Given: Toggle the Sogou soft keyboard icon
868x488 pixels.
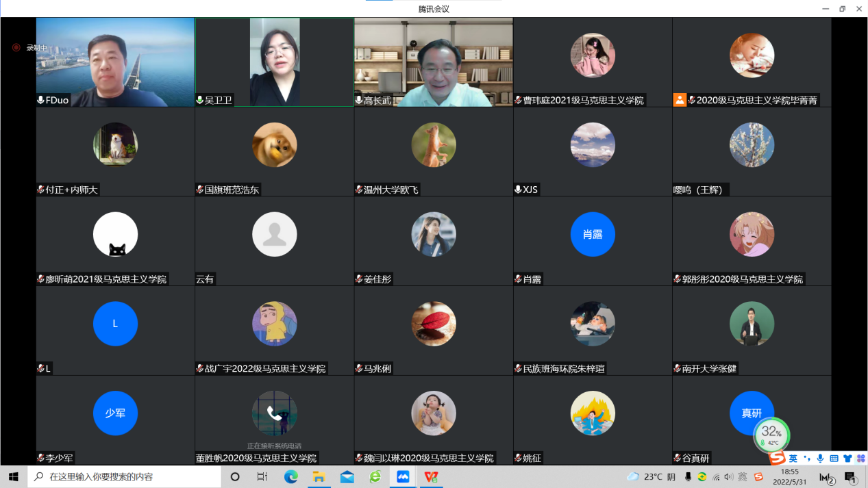Looking at the screenshot, I should (x=834, y=459).
